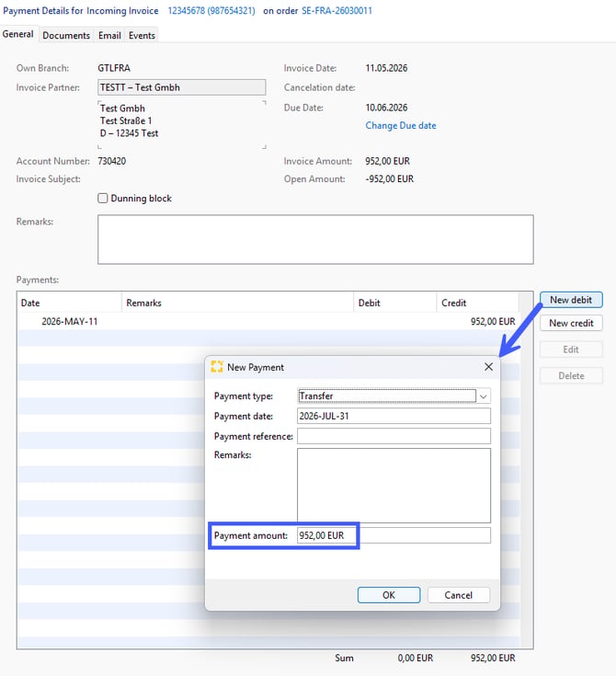Click the Date column header
Viewport: 616px width, 676px height.
[69, 303]
